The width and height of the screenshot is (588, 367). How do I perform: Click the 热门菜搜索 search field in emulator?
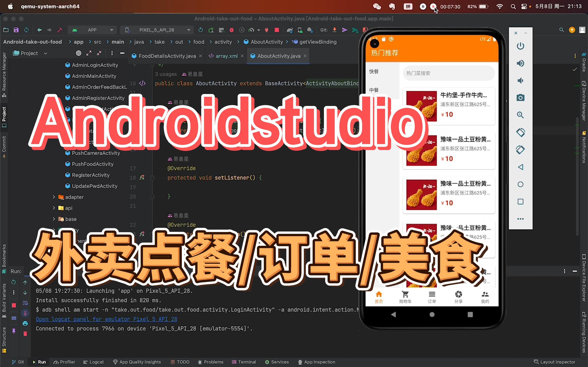(449, 73)
